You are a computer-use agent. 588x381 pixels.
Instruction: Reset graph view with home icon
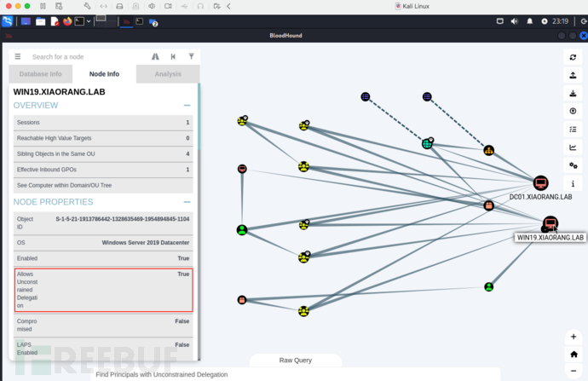pos(574,354)
